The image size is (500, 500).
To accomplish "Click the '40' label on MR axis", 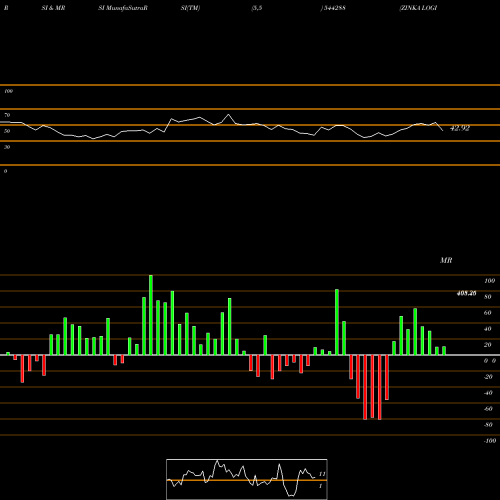I will (488, 329).
